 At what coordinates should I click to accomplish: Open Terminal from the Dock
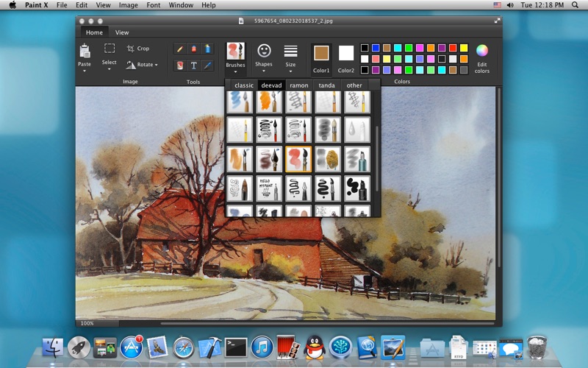(x=236, y=346)
